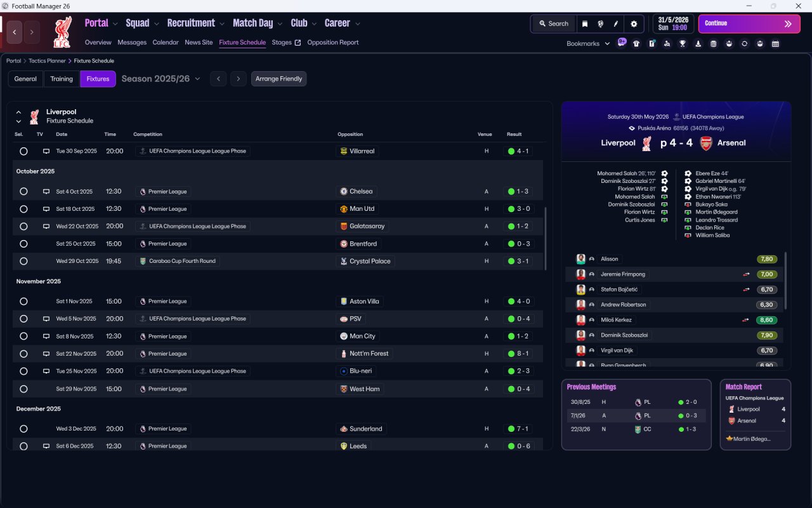Click the TV icon on the PSV fixture row
This screenshot has height=508, width=812.
tap(46, 319)
